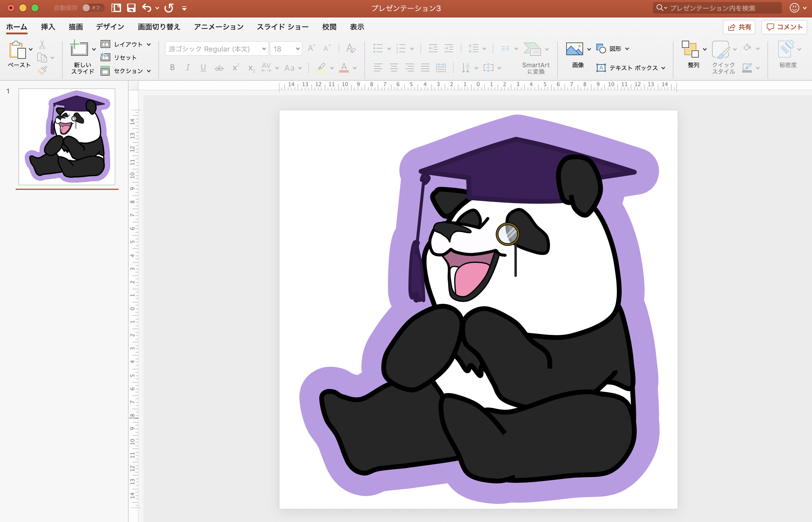Viewport: 812px width, 522px height.
Task: Click the Paste clipboard icon
Action: click(x=17, y=50)
